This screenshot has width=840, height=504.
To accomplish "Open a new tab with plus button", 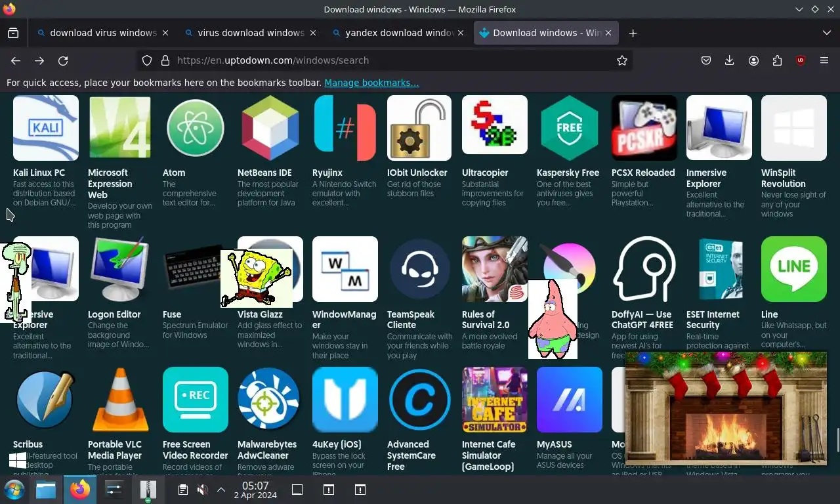I will coord(633,33).
